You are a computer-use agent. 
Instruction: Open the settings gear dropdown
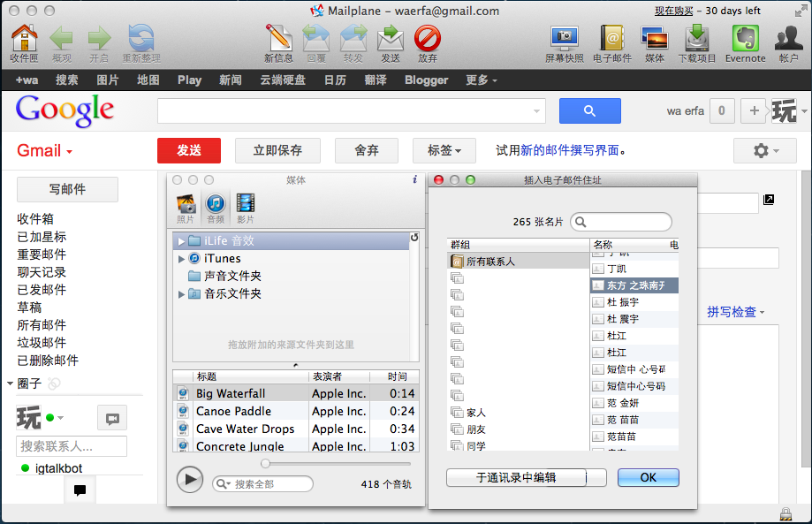pyautogui.click(x=765, y=151)
